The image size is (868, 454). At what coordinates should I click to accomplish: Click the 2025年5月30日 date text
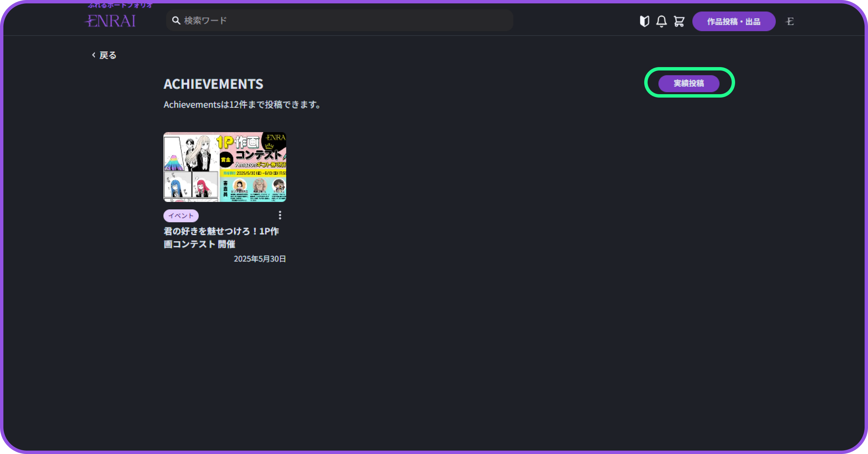point(260,259)
